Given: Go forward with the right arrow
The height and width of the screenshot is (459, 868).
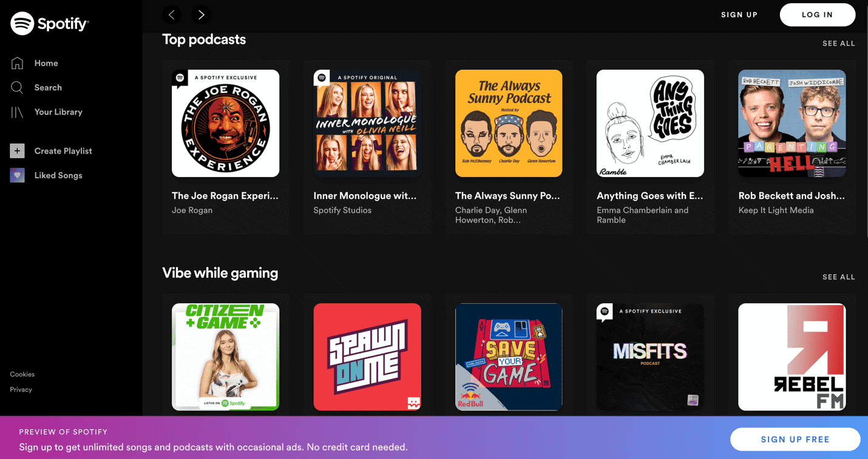Looking at the screenshot, I should coord(201,15).
